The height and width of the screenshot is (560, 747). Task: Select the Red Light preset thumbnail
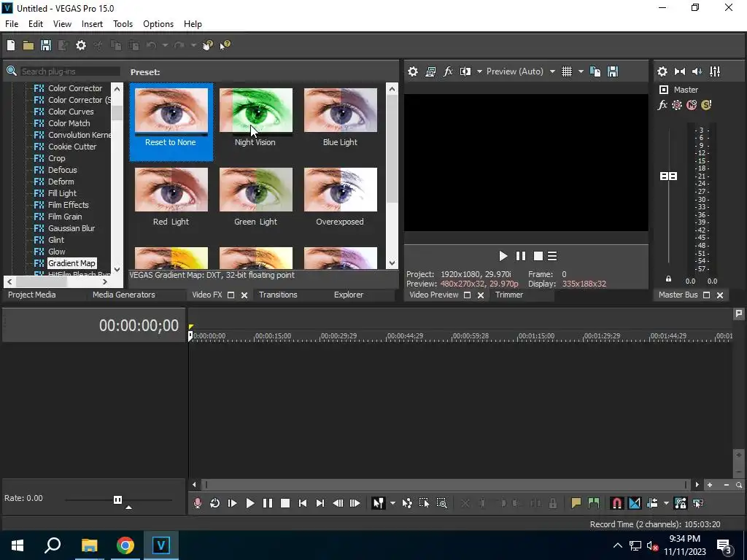(171, 190)
